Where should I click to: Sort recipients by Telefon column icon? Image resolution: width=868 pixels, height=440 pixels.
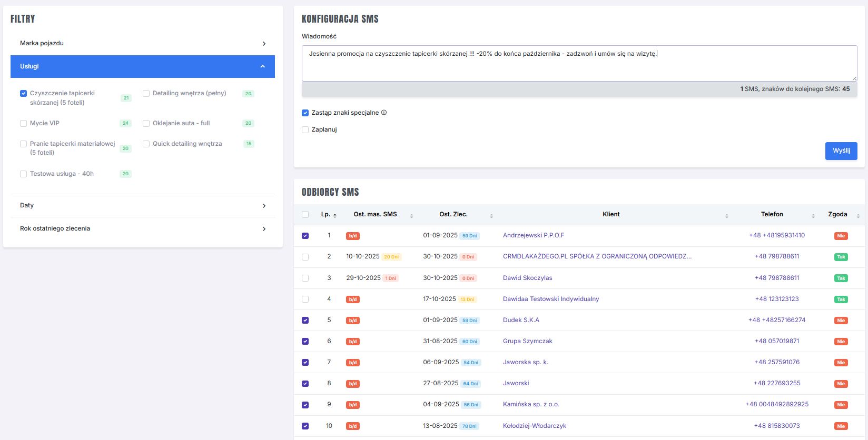click(813, 216)
